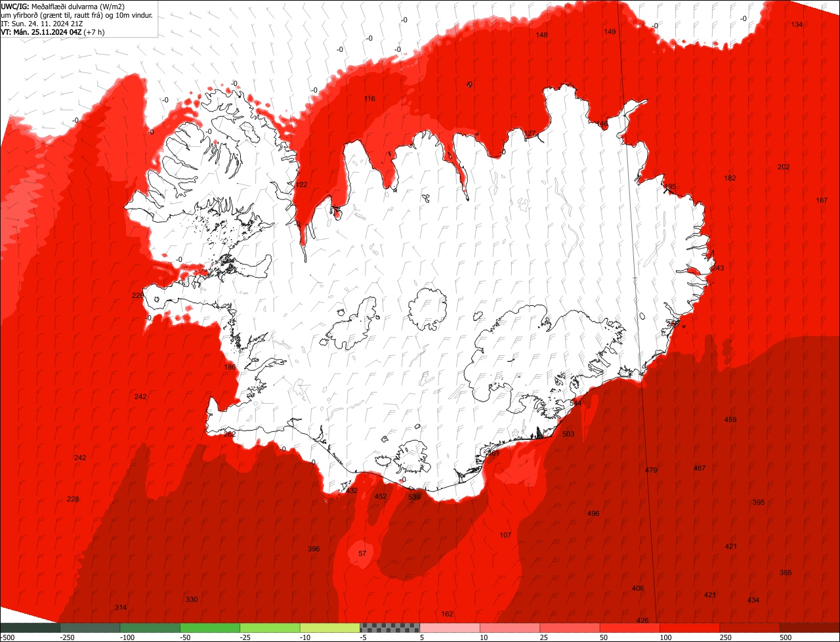Click the value 385 near the right edge

[786, 572]
